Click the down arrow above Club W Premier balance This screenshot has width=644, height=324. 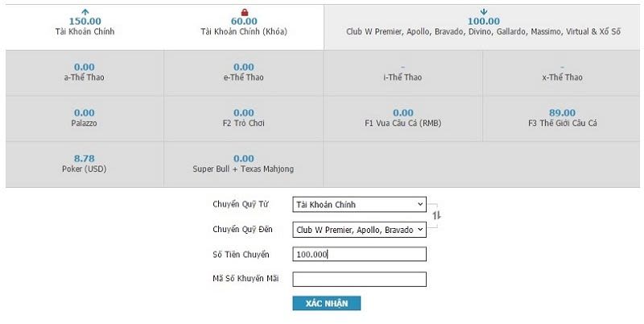pyautogui.click(x=484, y=12)
